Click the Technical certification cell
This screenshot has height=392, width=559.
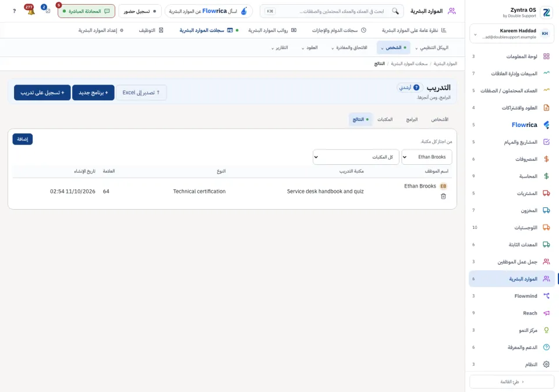[x=199, y=192]
